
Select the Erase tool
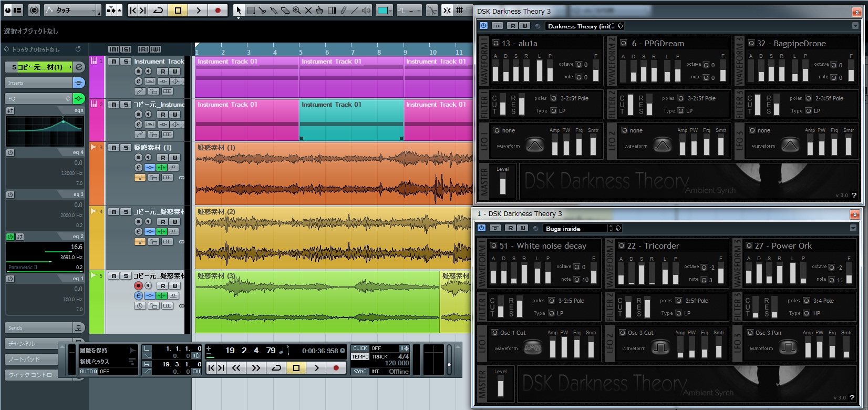pyautogui.click(x=285, y=10)
